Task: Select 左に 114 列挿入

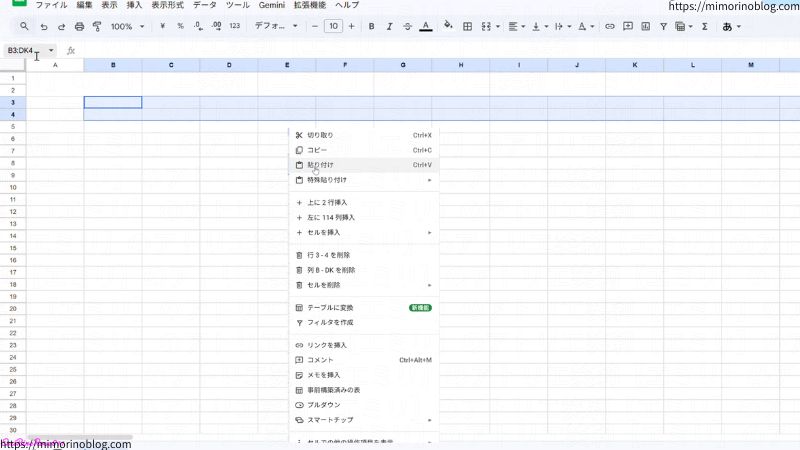Action: (x=364, y=217)
